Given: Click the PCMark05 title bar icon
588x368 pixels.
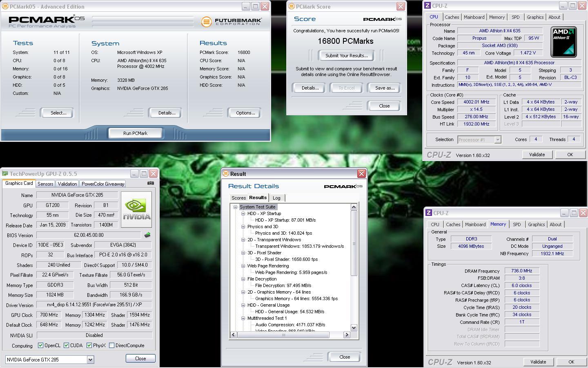Looking at the screenshot, I should [x=5, y=7].
